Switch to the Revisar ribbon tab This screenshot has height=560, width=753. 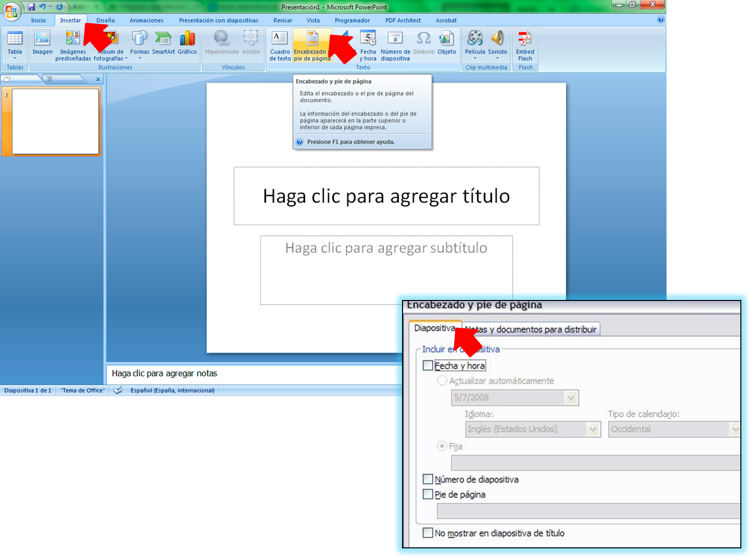tap(283, 20)
